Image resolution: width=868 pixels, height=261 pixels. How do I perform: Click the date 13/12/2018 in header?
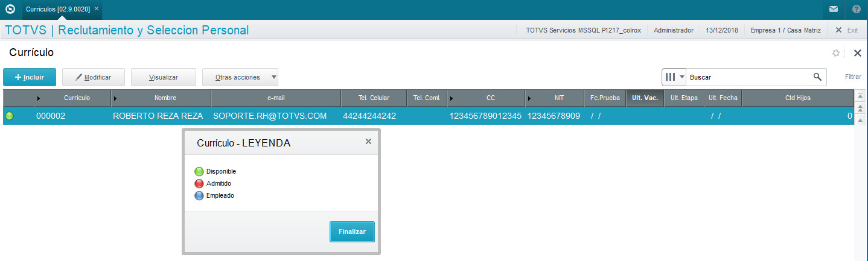coord(721,30)
